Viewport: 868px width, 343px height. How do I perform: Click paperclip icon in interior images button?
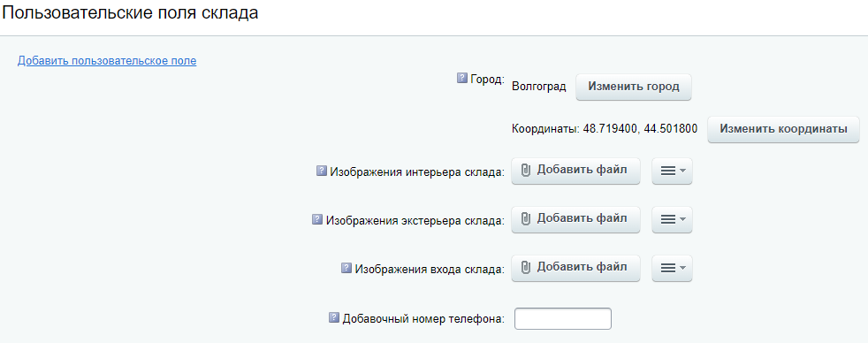click(527, 171)
